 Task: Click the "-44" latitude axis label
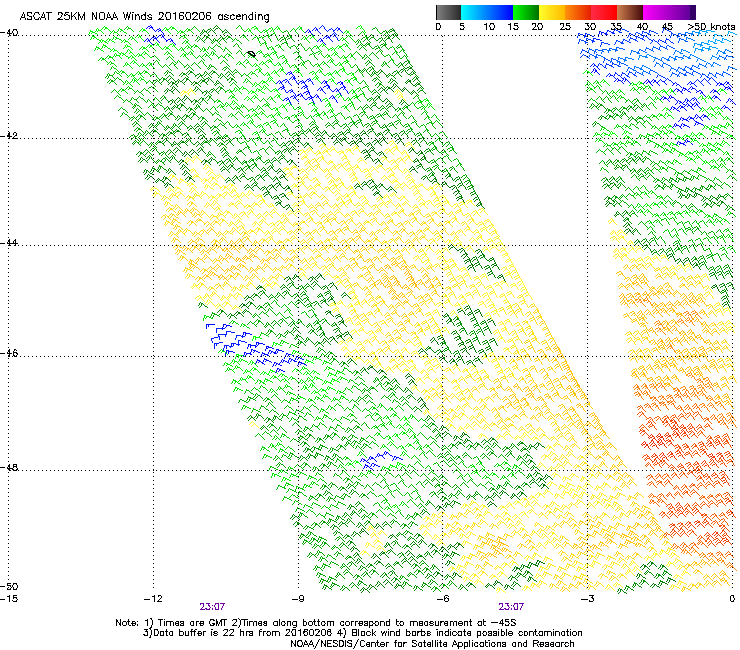(9, 243)
